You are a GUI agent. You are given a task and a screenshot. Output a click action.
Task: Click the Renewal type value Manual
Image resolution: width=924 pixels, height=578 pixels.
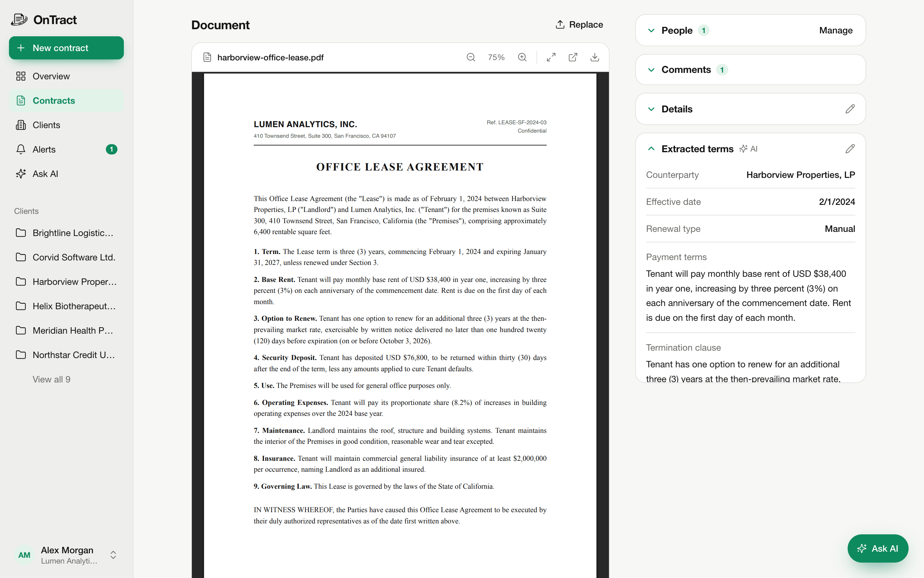(840, 229)
